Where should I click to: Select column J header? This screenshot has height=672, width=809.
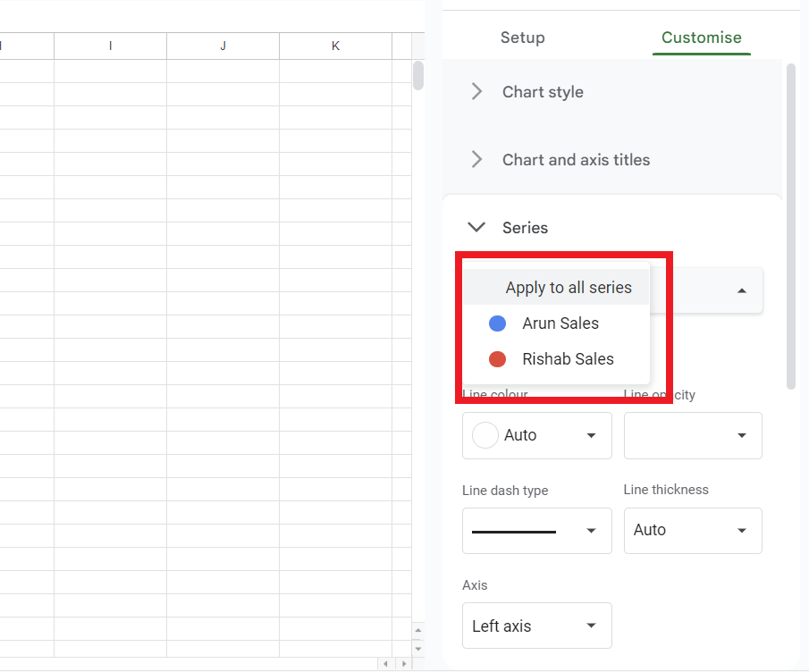tap(223, 46)
